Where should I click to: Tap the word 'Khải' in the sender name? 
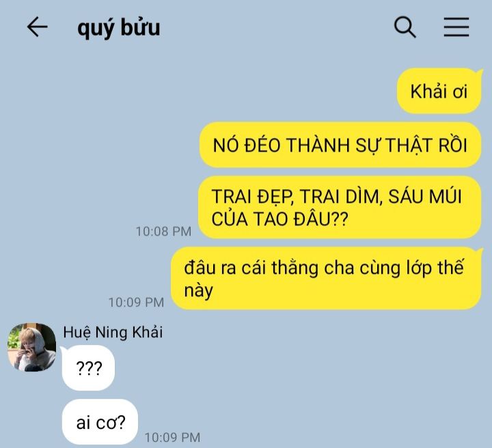(147, 333)
